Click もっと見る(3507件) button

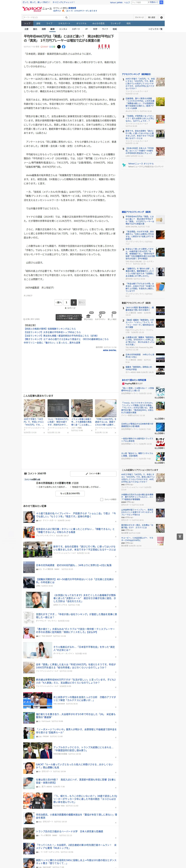click(70, 493)
